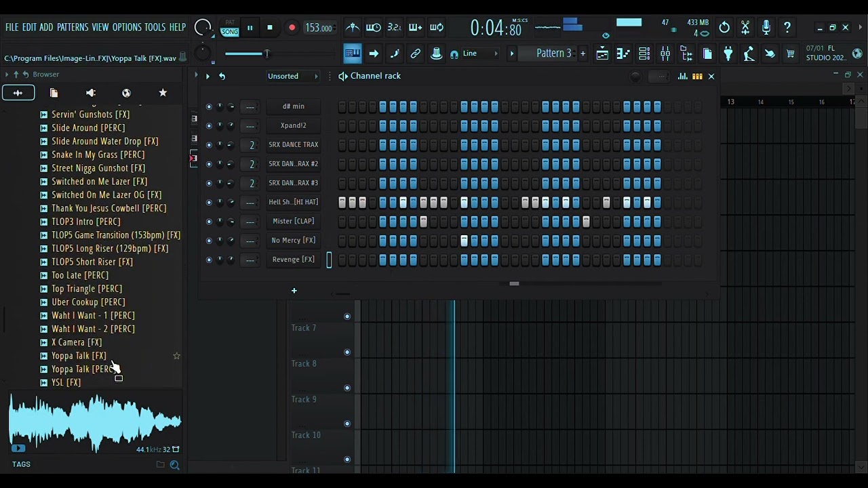Click the microphone one-click recording icon

pos(766,28)
